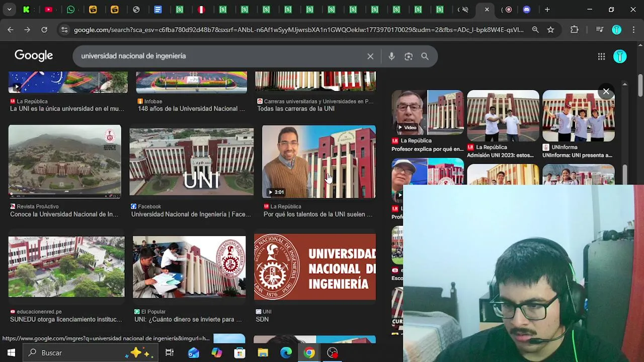Viewport: 644px width, 362px height.
Task: Switch to the Discord tab
Action: pyautogui.click(x=527, y=10)
